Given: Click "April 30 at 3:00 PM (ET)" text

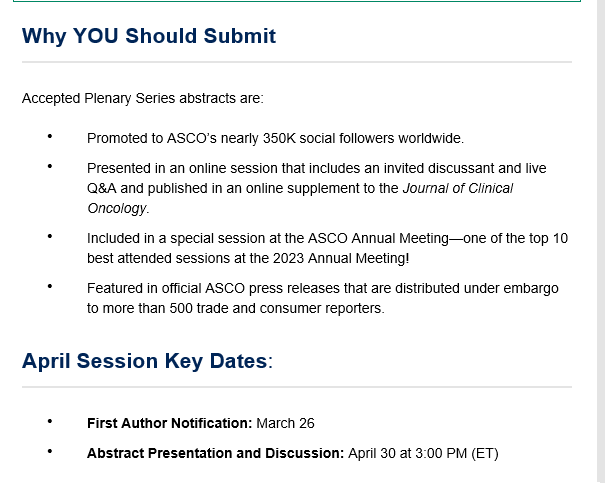Looking at the screenshot, I should tap(423, 453).
